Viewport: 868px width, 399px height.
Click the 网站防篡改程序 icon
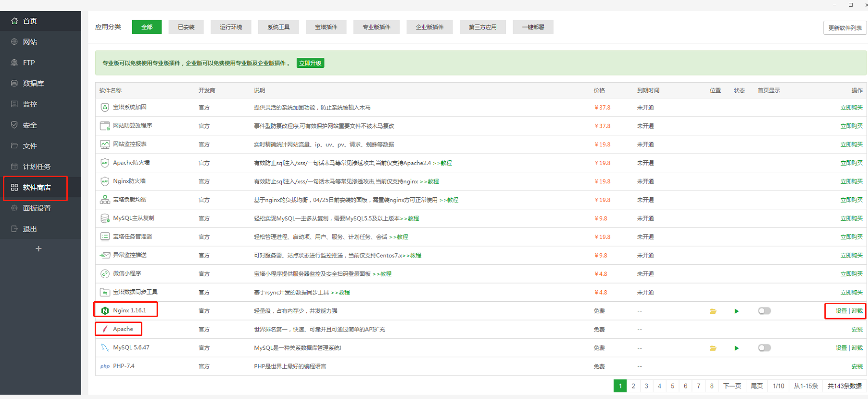point(105,126)
